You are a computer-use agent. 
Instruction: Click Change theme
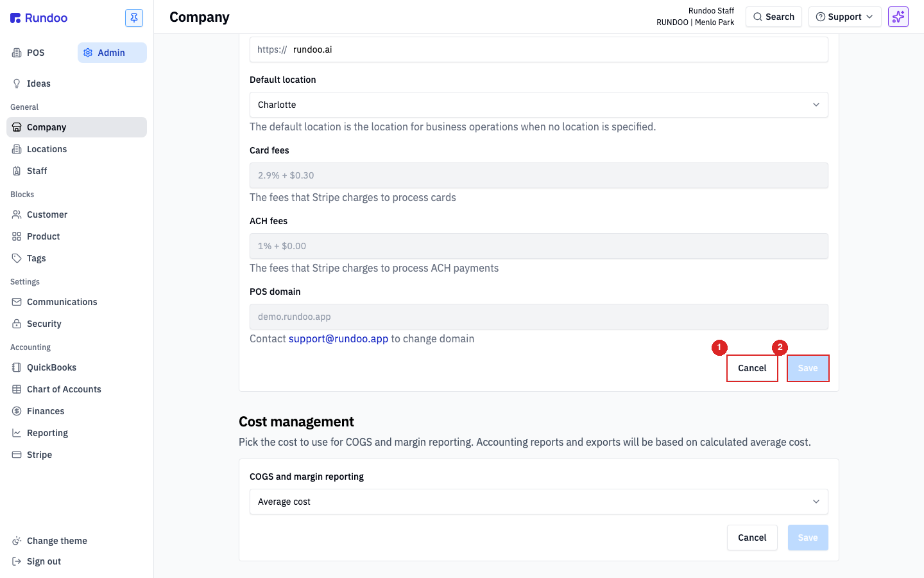click(76, 541)
